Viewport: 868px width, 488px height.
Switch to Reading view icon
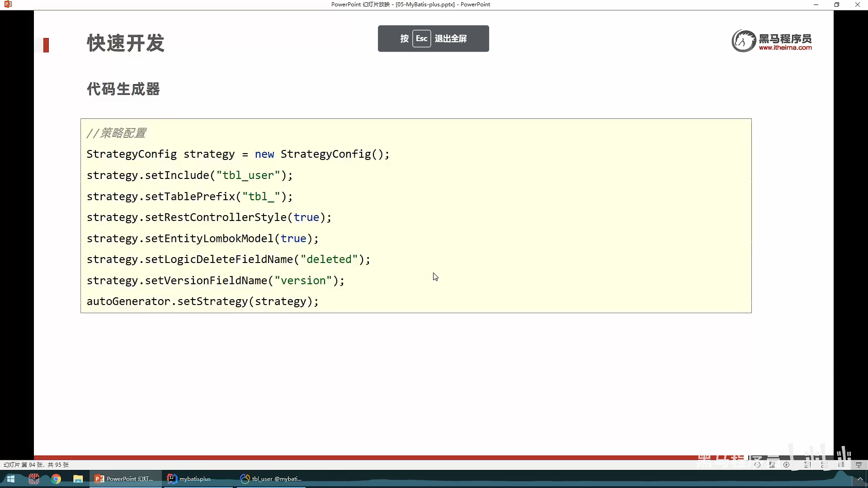pyautogui.click(x=841, y=465)
